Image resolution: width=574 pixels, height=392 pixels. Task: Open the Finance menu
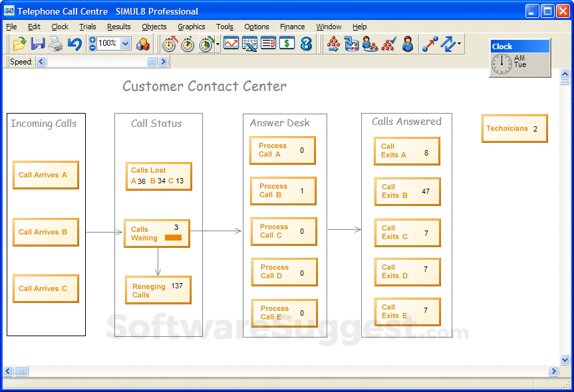[292, 27]
